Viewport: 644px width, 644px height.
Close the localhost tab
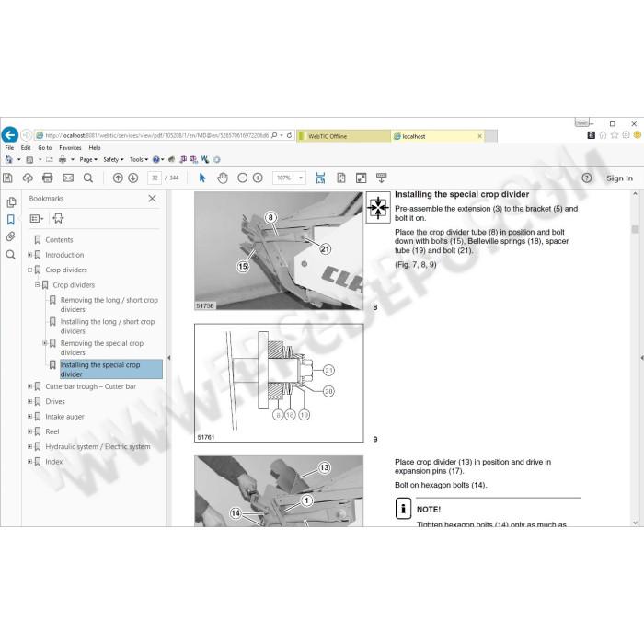(479, 136)
